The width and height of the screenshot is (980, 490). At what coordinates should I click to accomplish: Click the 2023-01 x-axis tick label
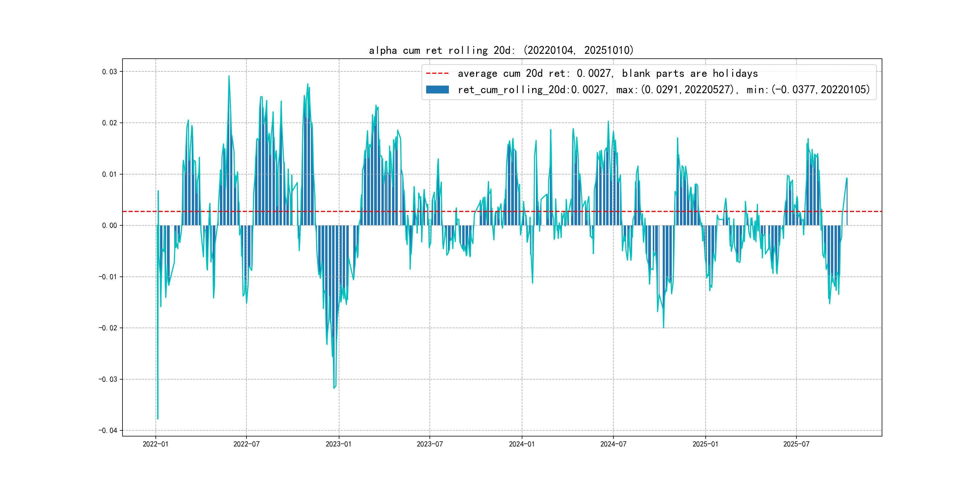click(x=338, y=444)
